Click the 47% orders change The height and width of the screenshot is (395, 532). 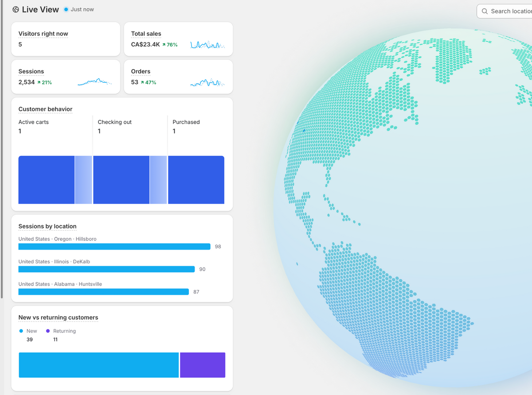151,82
